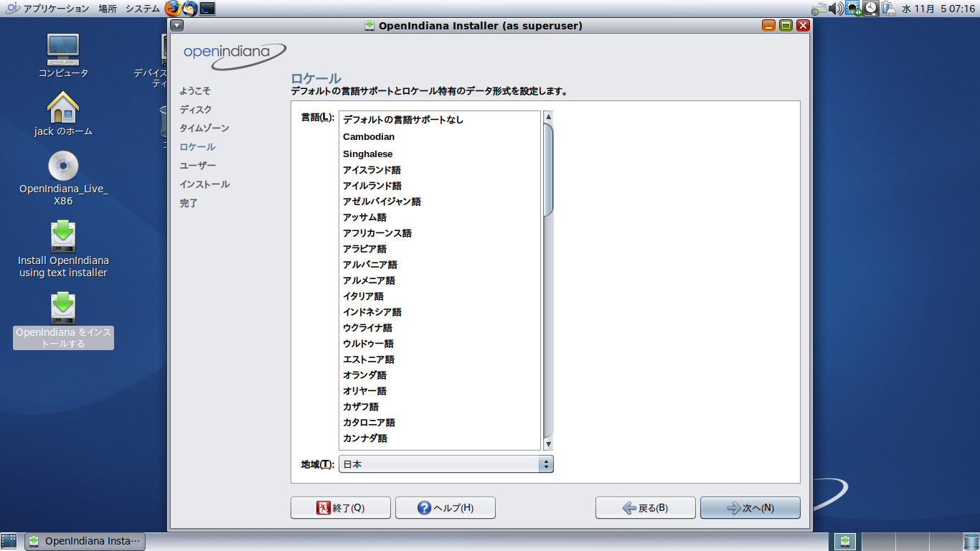980x551 pixels.
Task: Select アイルランド語 in the language list
Action: (440, 186)
